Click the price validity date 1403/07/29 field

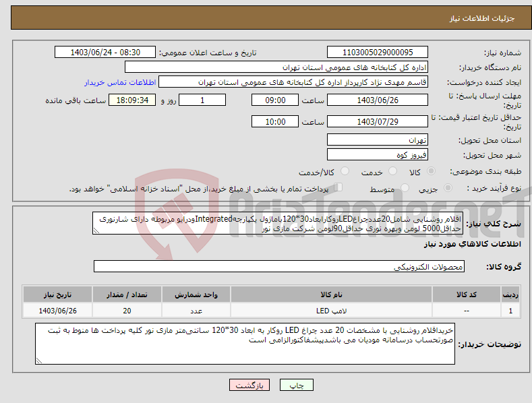point(378,121)
